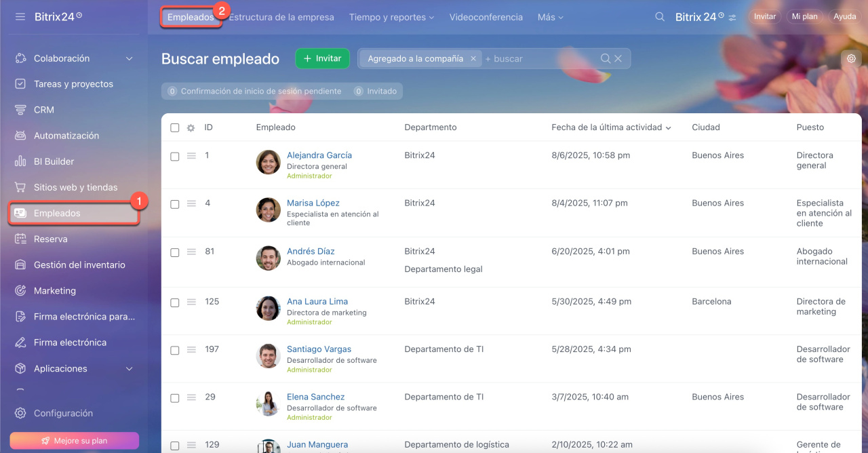Image resolution: width=868 pixels, height=453 pixels.
Task: Click the Automatización robot icon
Action: pyautogui.click(x=20, y=136)
